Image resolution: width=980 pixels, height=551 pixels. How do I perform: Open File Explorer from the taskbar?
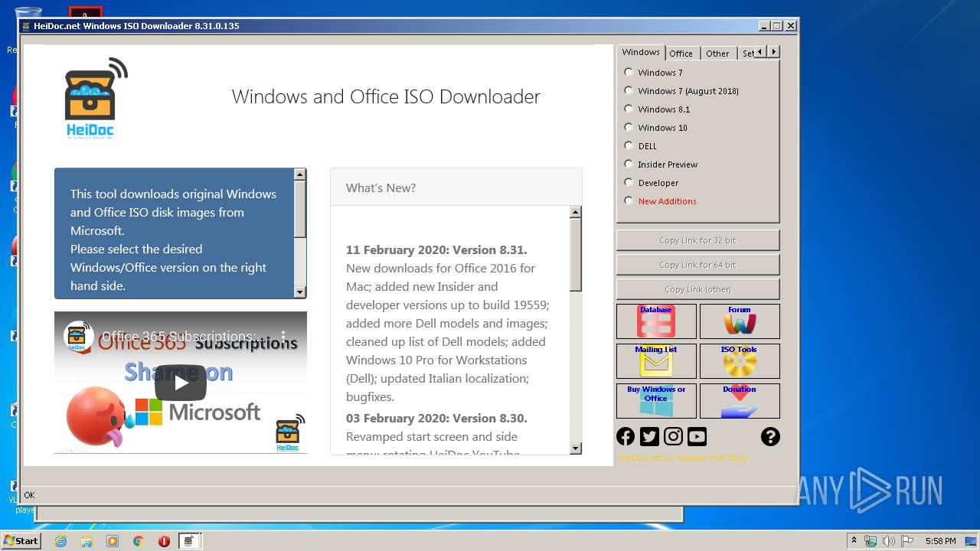(87, 541)
